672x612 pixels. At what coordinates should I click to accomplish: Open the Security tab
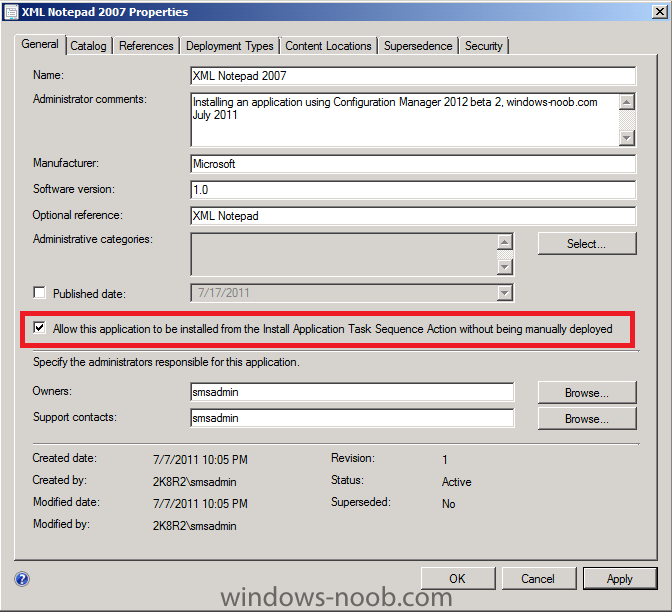(x=484, y=46)
